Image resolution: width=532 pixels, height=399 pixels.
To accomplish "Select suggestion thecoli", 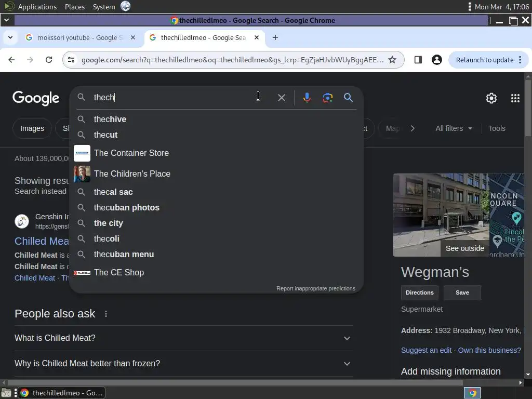I will point(216,239).
